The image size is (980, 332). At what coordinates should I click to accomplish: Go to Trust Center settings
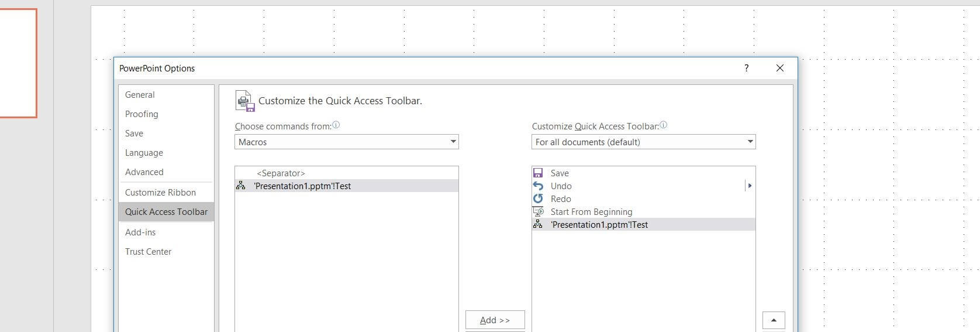pos(148,252)
